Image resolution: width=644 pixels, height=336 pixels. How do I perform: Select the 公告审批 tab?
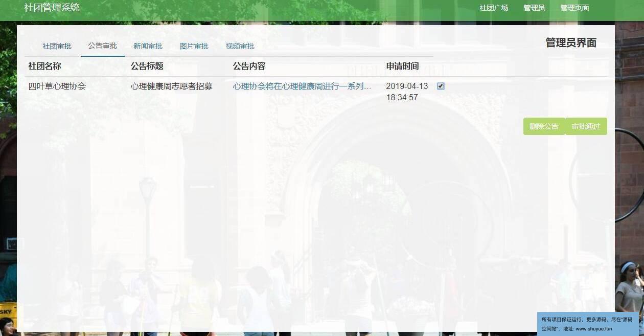(103, 46)
